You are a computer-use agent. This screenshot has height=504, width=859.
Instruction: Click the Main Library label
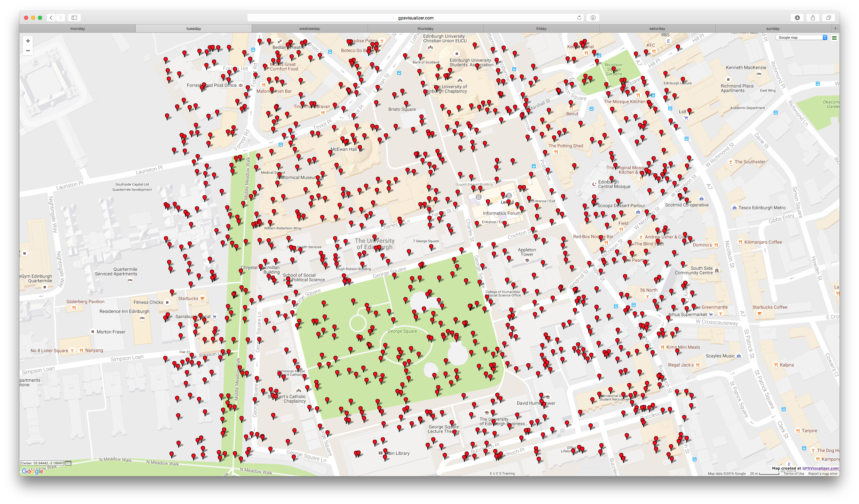point(397,453)
